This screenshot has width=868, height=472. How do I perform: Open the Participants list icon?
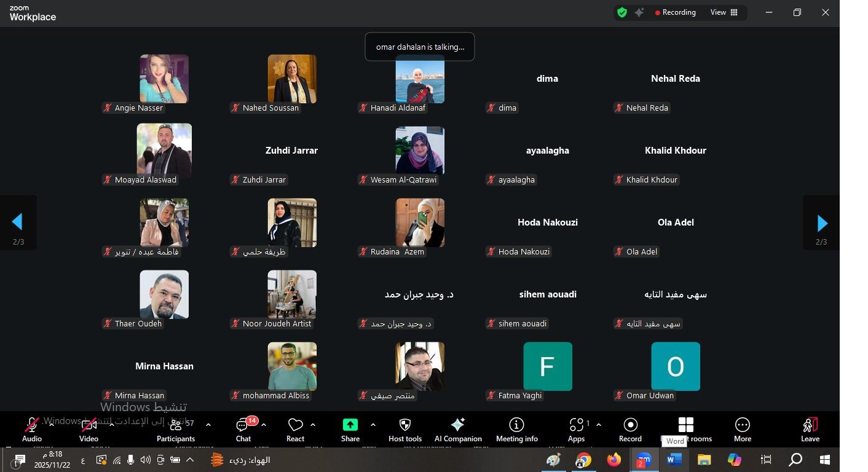175,425
